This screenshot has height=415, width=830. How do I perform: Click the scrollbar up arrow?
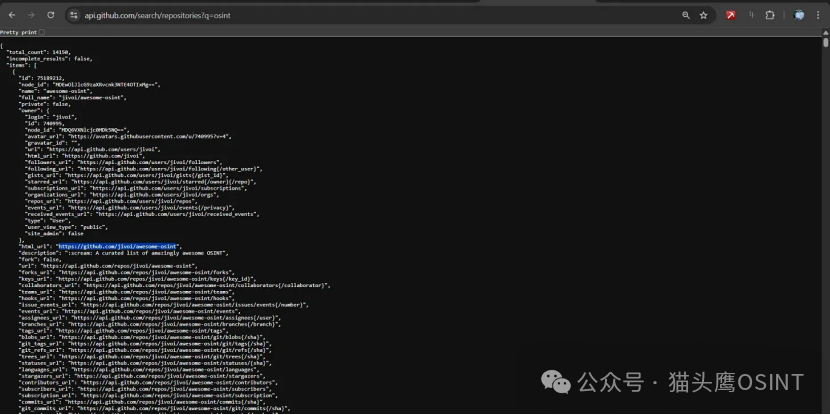point(826,32)
